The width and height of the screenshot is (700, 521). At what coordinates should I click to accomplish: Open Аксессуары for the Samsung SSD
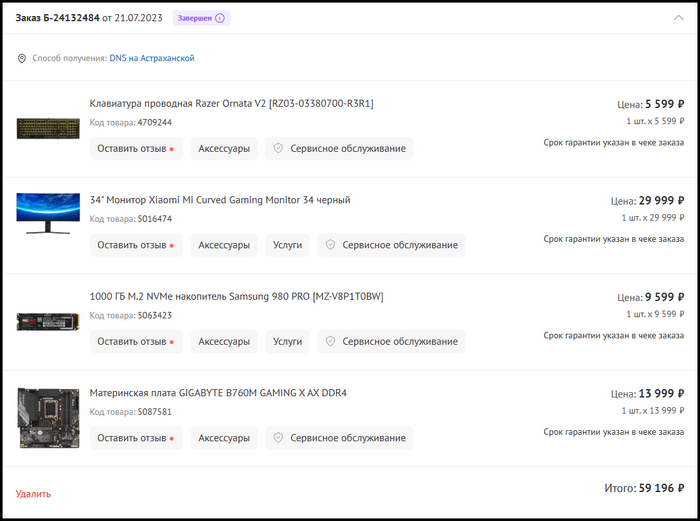pyautogui.click(x=224, y=342)
